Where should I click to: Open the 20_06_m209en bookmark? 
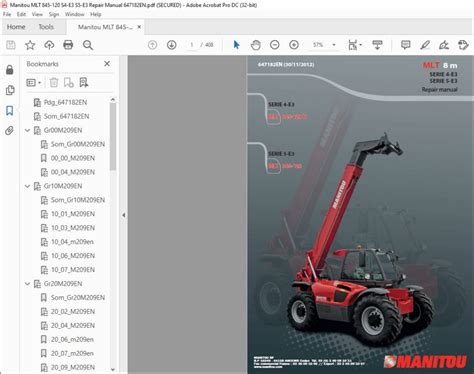pos(72,339)
